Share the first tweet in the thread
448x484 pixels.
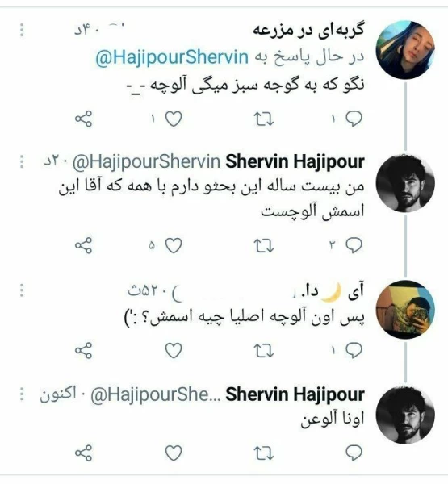pyautogui.click(x=83, y=119)
